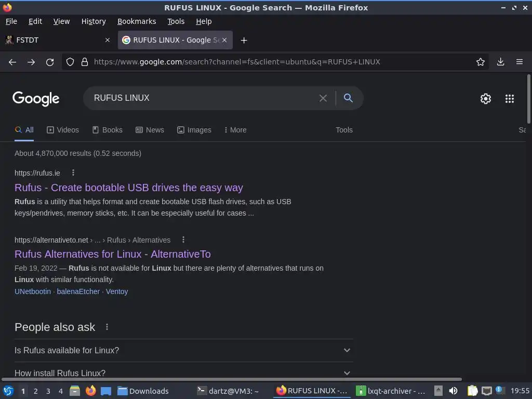Close the RUFUS LINUX Google Search tab

click(x=224, y=40)
